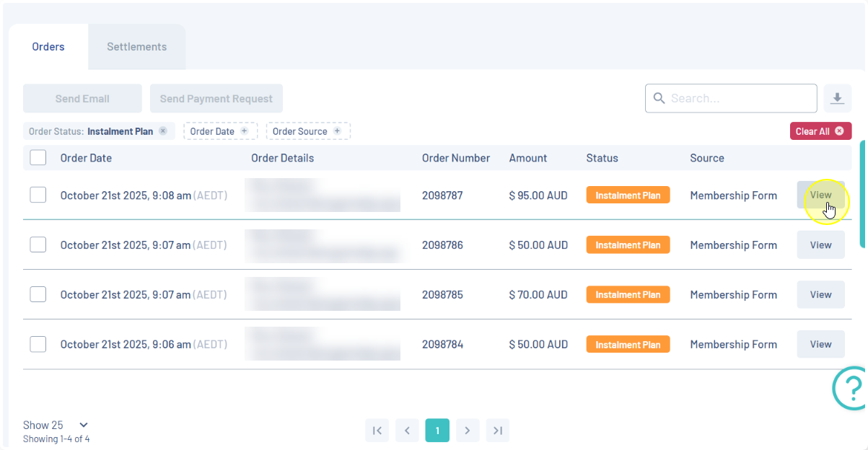Image resolution: width=868 pixels, height=450 pixels.
Task: Click Instalment Plan badge for order 2098784
Action: tap(628, 344)
